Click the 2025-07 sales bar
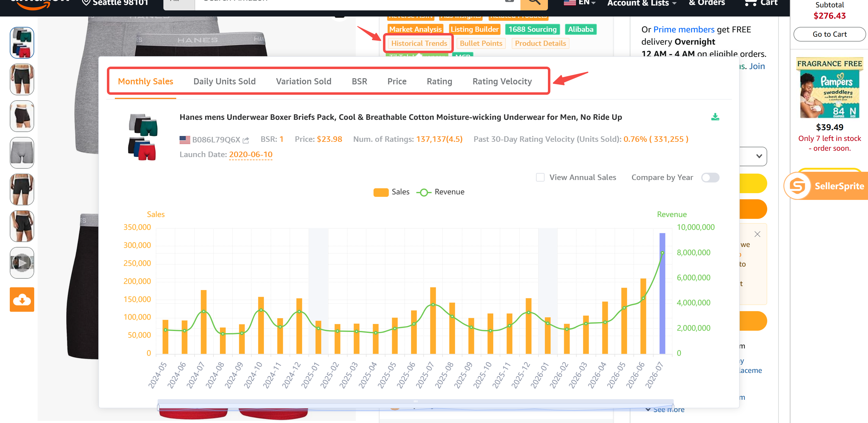 pos(433,320)
